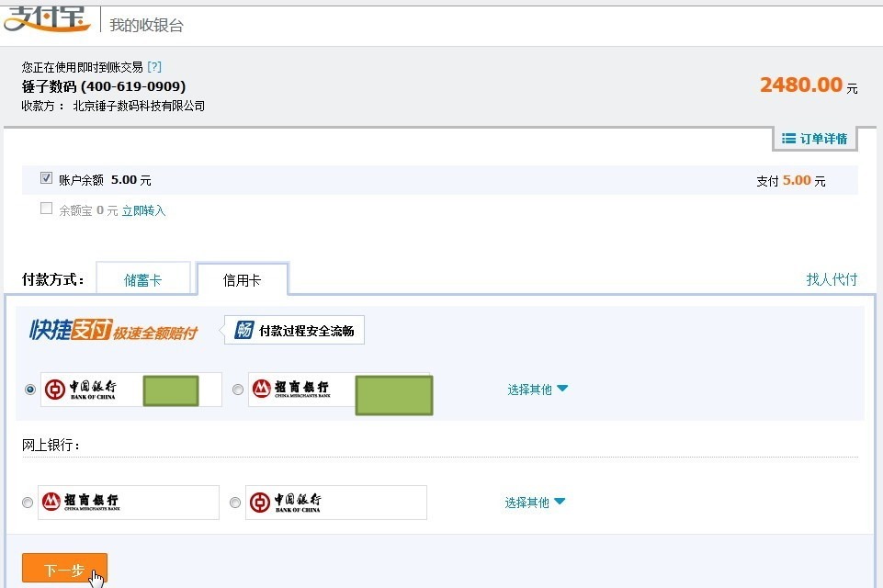The width and height of the screenshot is (883, 588).
Task: Click the 支付 5.00 元 amount text
Action: click(790, 181)
